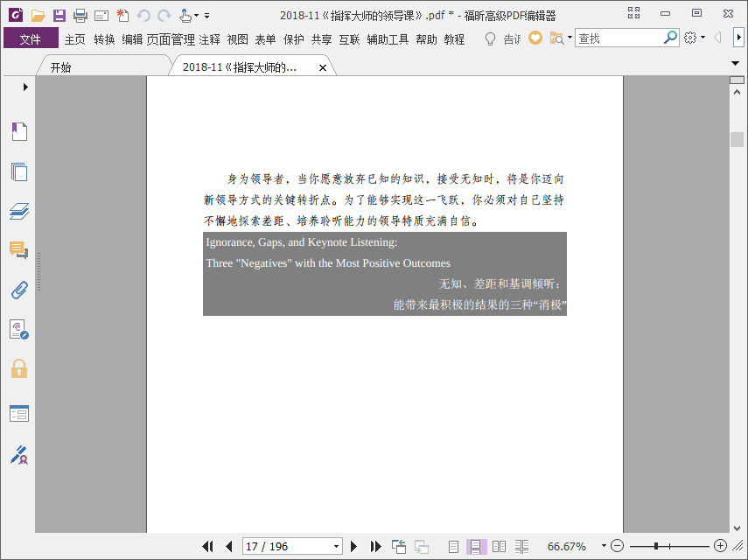Open the Page thumbnails panel
This screenshot has width=748, height=560.
pyautogui.click(x=19, y=171)
